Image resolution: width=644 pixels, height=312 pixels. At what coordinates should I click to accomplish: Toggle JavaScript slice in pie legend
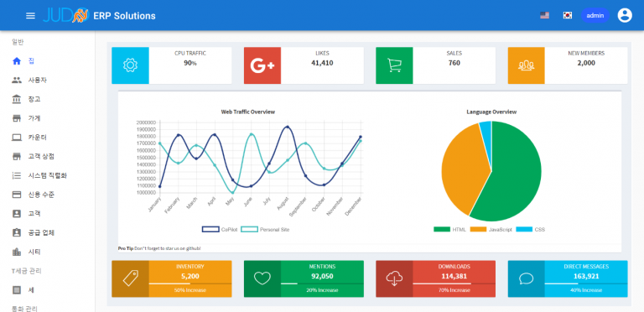coord(491,230)
